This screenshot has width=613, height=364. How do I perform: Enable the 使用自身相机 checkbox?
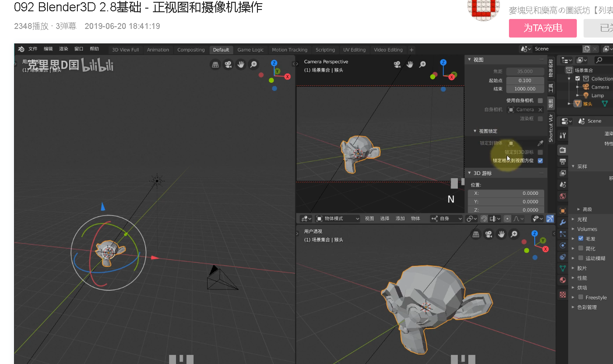[x=540, y=99]
